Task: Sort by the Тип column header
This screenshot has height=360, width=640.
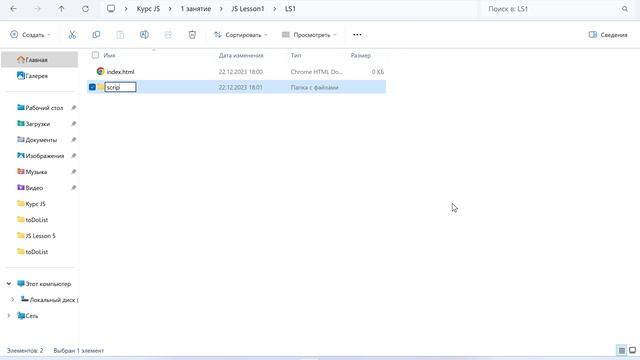Action: point(296,55)
